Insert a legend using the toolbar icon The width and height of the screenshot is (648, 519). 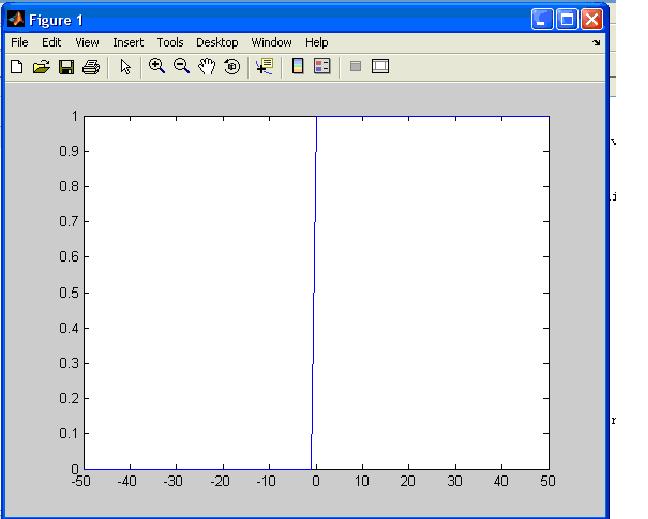tap(322, 66)
